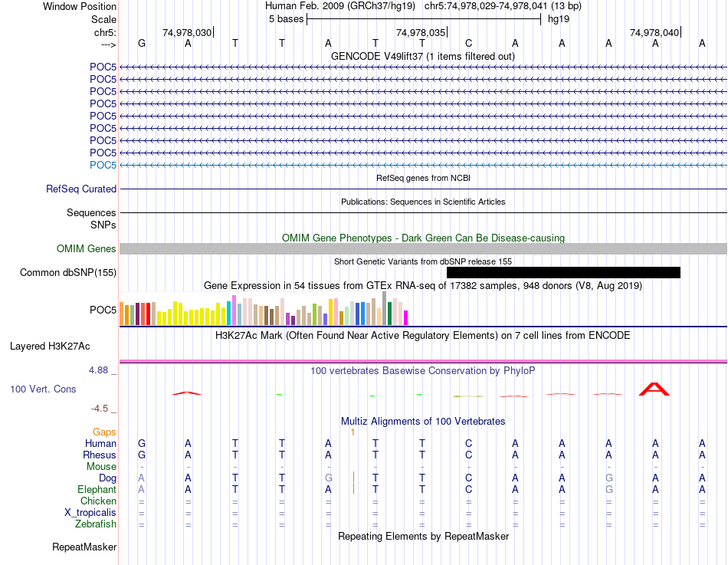
Task: Click the orange 1 gap count
Action: click(x=353, y=432)
